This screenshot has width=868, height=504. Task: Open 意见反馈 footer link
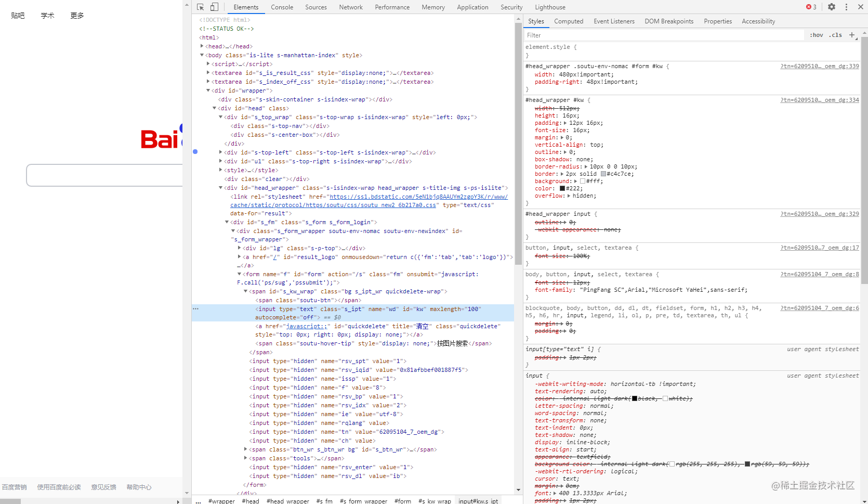pyautogui.click(x=103, y=487)
